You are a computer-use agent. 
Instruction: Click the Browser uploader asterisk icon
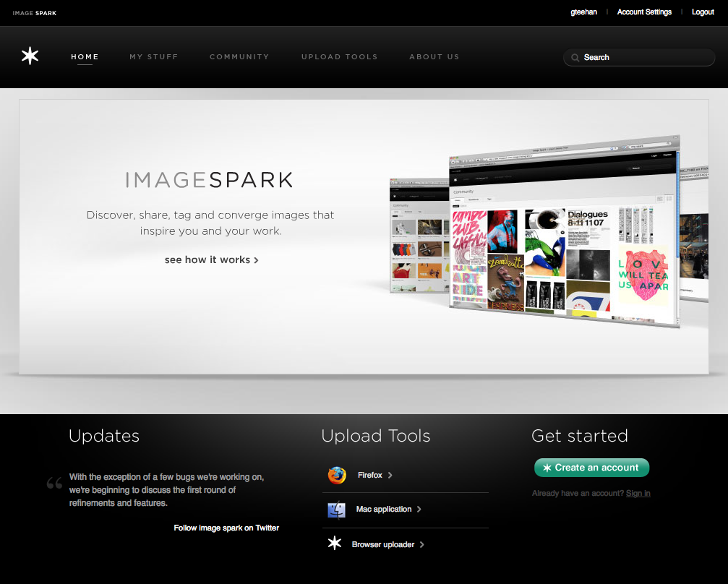[x=335, y=544]
